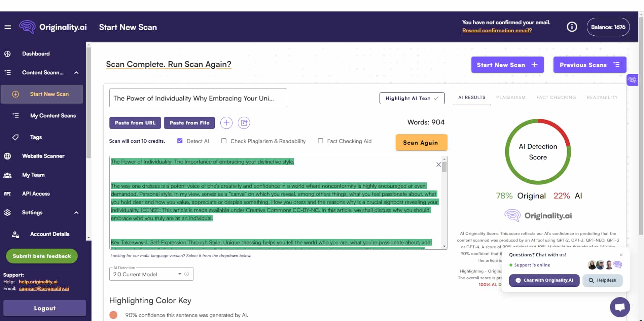The height and width of the screenshot is (321, 644).
Task: Open My Content Scans in sidebar
Action: [x=53, y=116]
